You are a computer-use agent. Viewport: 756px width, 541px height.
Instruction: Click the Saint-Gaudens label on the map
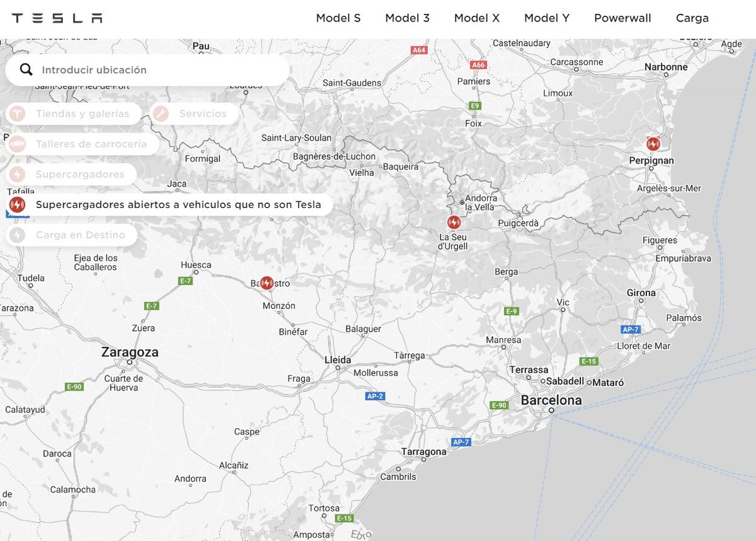pos(352,83)
